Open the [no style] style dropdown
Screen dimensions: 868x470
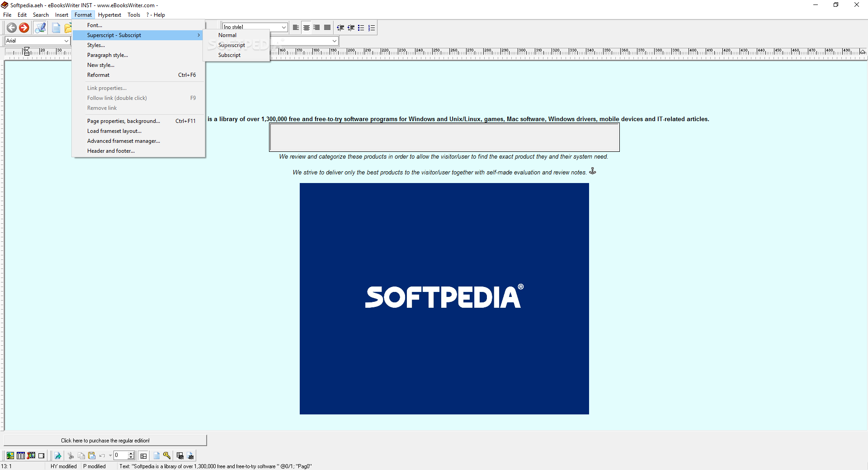point(283,27)
